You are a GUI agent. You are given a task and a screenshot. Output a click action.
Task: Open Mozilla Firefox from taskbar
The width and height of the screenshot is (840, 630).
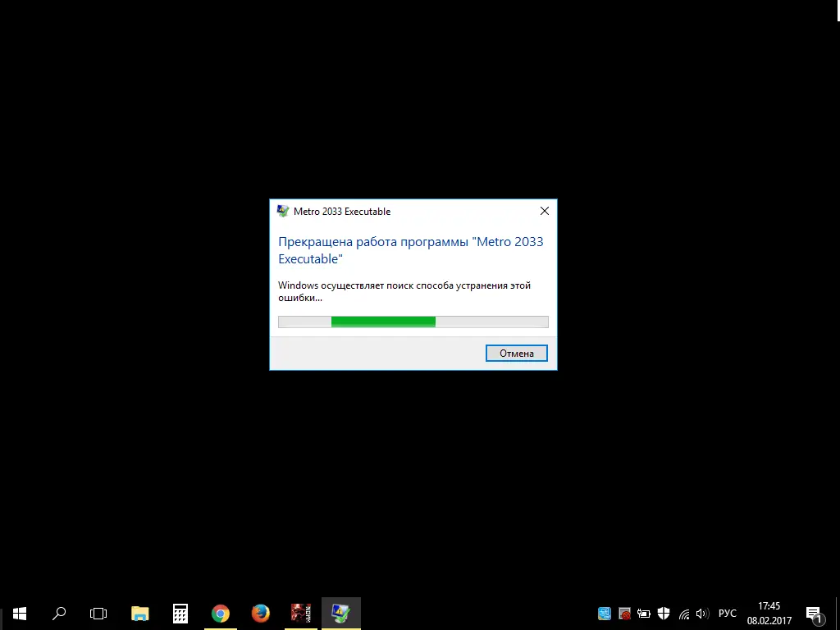(x=260, y=614)
